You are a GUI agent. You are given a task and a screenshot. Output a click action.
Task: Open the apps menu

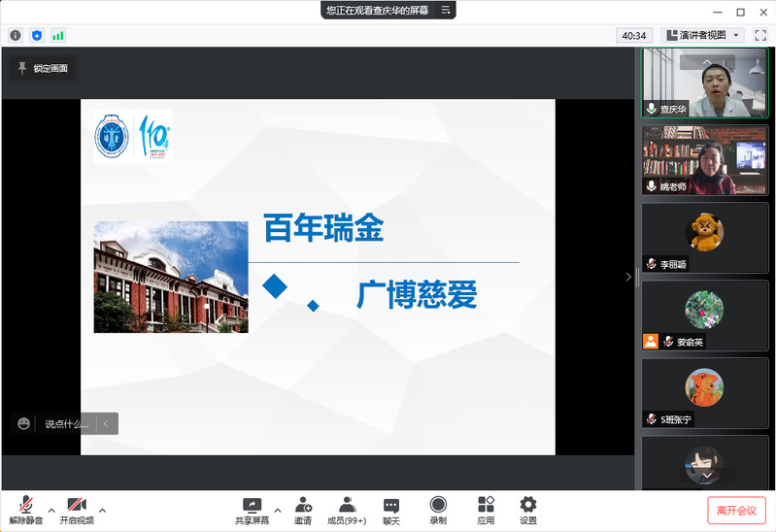(486, 511)
